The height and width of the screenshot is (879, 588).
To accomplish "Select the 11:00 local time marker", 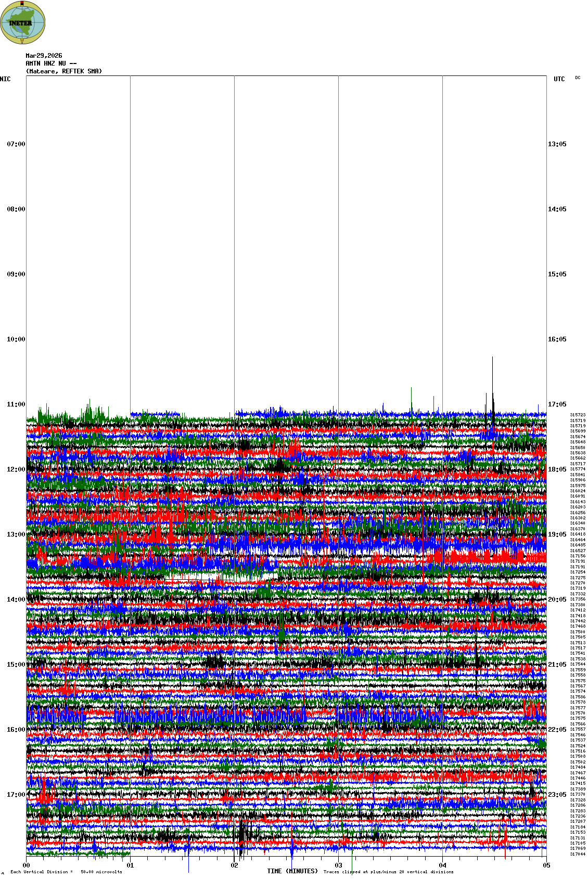I will 16,404.
